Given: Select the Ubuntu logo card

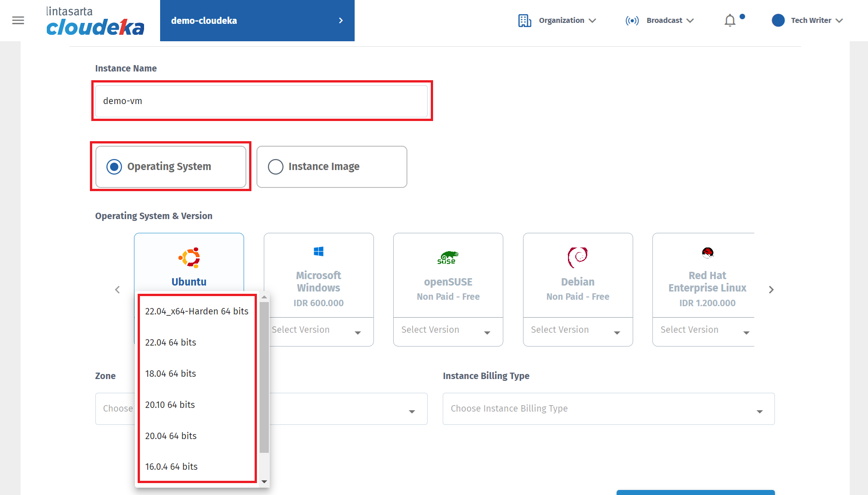Looking at the screenshot, I should pyautogui.click(x=189, y=258).
